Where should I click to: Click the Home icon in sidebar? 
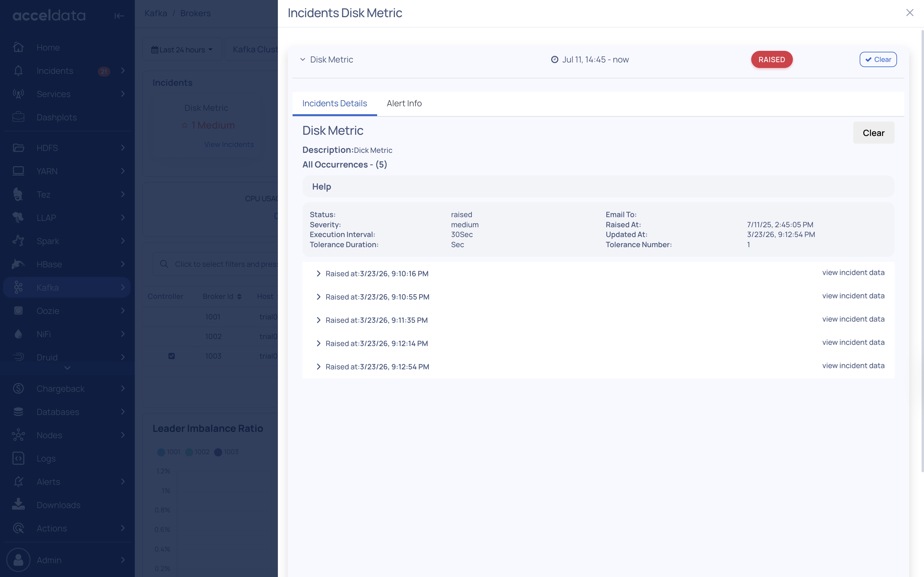coord(18,47)
